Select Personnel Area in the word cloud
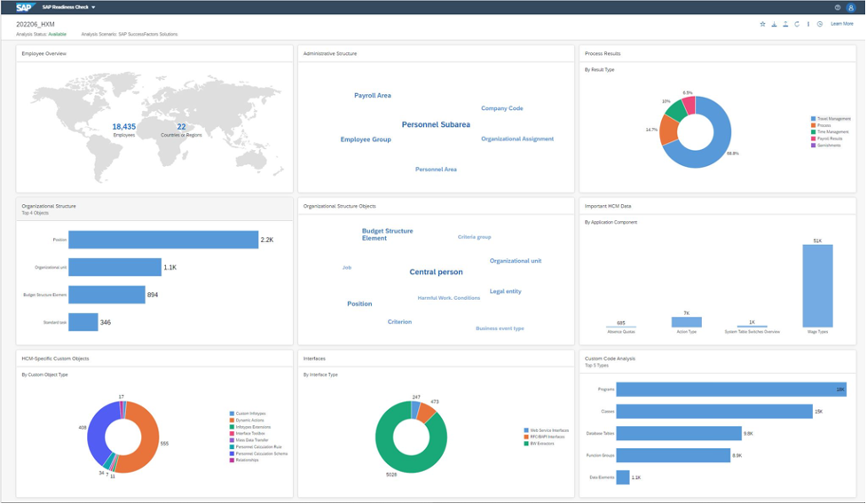 tap(436, 169)
